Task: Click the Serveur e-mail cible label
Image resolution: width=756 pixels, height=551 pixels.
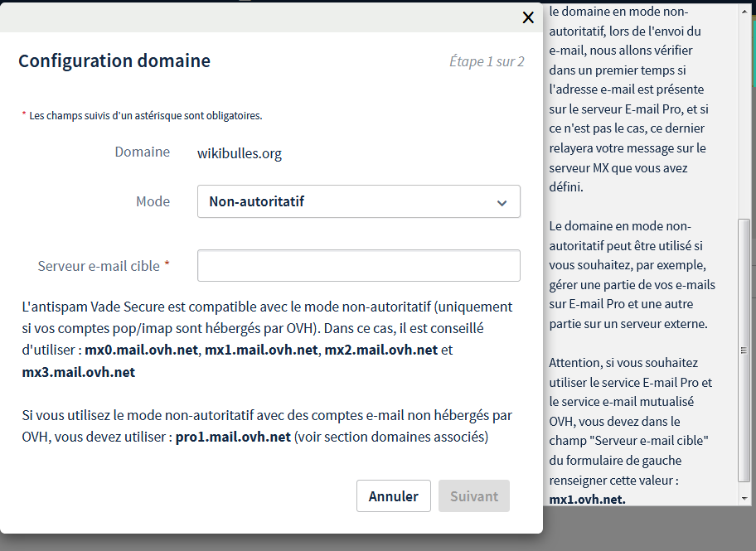Action: (x=99, y=266)
